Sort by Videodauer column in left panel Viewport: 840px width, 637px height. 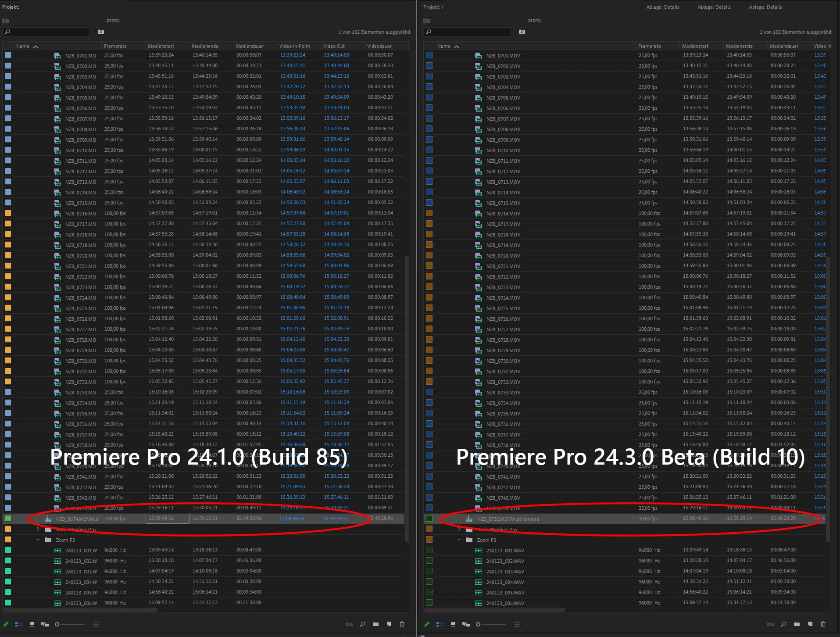tap(379, 46)
